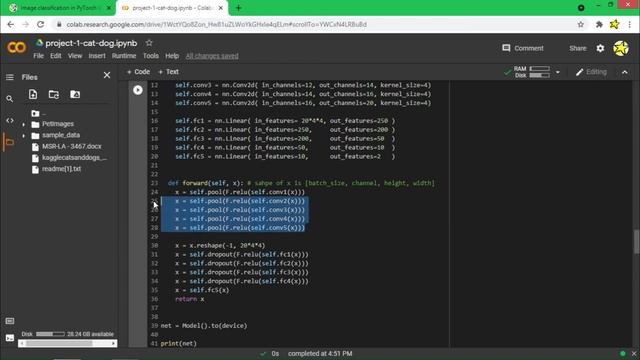Image resolution: width=640 pixels, height=360 pixels.
Task: Click the Comment button
Action: [x=522, y=48]
